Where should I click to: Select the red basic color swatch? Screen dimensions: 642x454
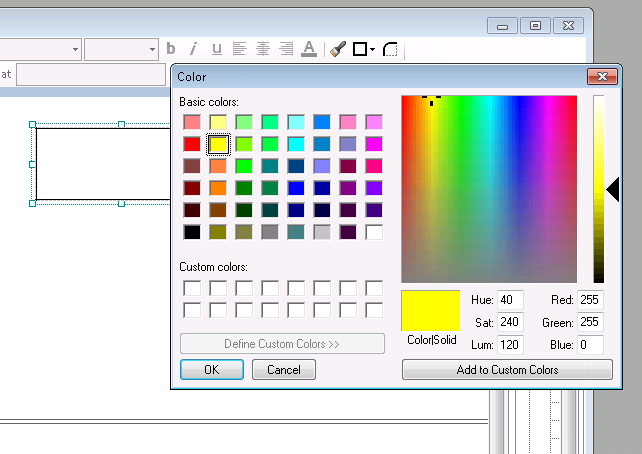(192, 144)
